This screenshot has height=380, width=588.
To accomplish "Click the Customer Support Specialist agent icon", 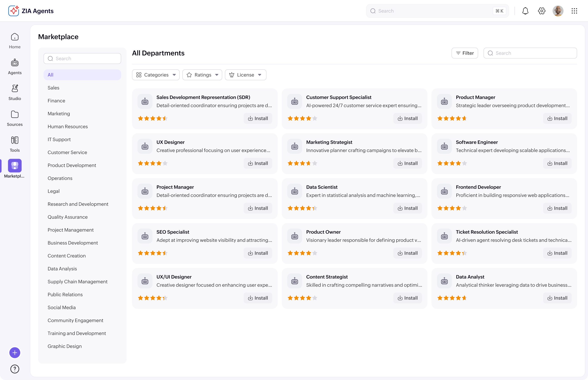I will 295,101.
